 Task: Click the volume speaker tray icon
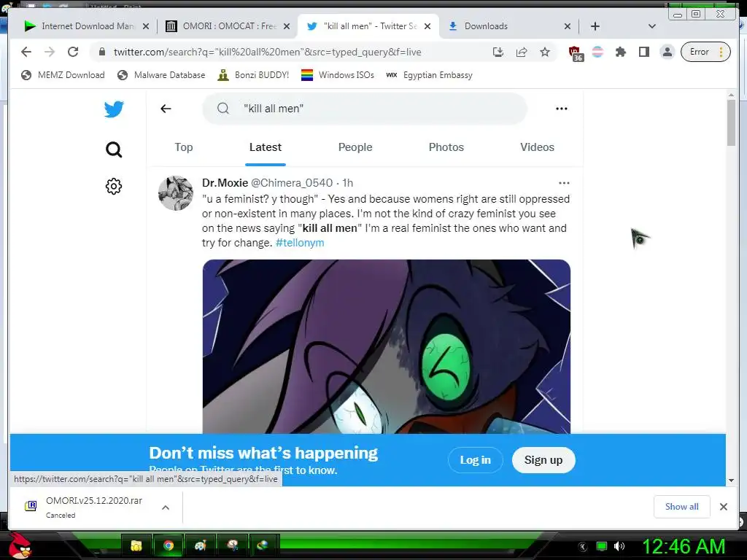[x=619, y=546]
